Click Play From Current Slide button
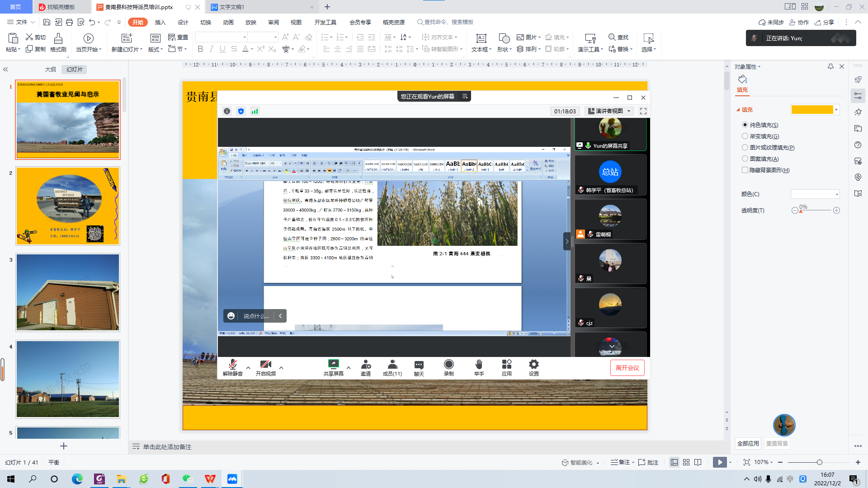 point(720,462)
